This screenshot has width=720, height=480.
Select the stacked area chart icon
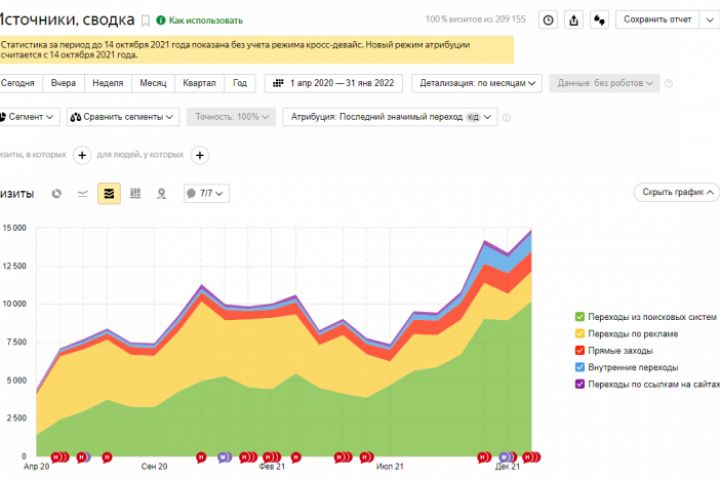[109, 193]
